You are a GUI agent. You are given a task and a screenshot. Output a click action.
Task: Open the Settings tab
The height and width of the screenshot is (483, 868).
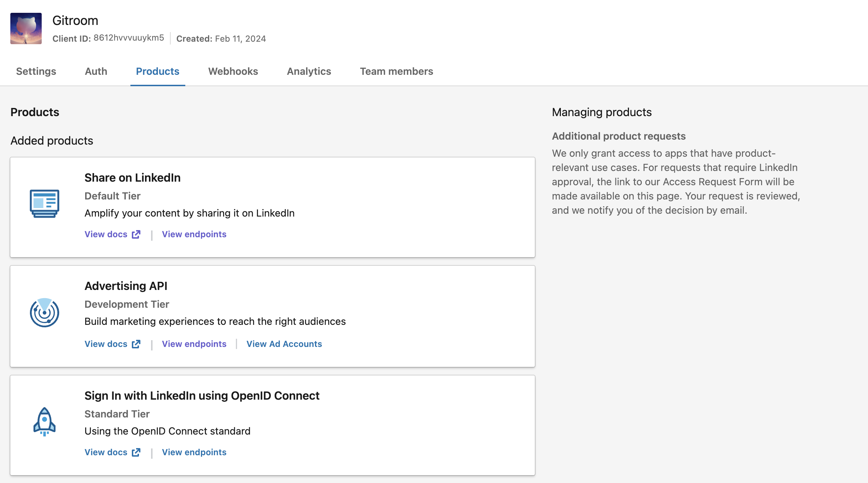click(x=36, y=71)
